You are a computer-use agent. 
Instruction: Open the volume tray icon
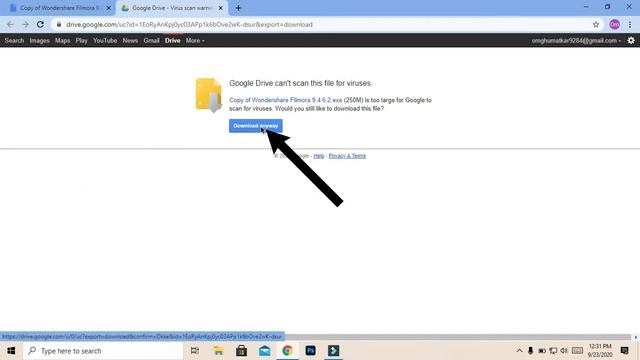pyautogui.click(x=564, y=351)
